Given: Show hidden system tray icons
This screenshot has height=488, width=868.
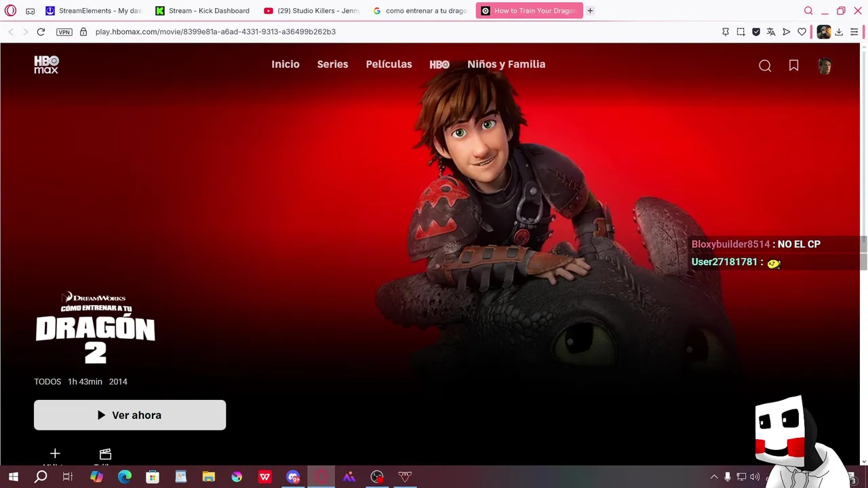Looking at the screenshot, I should pyautogui.click(x=714, y=477).
